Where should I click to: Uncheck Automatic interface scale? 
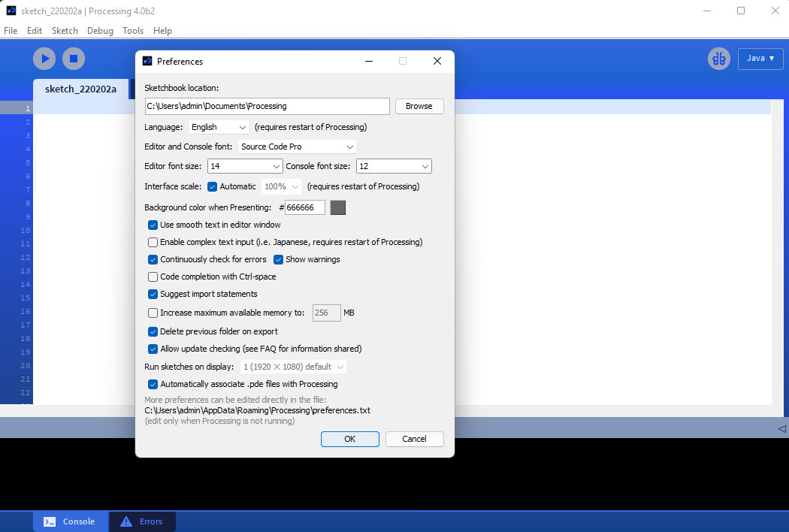[x=213, y=186]
